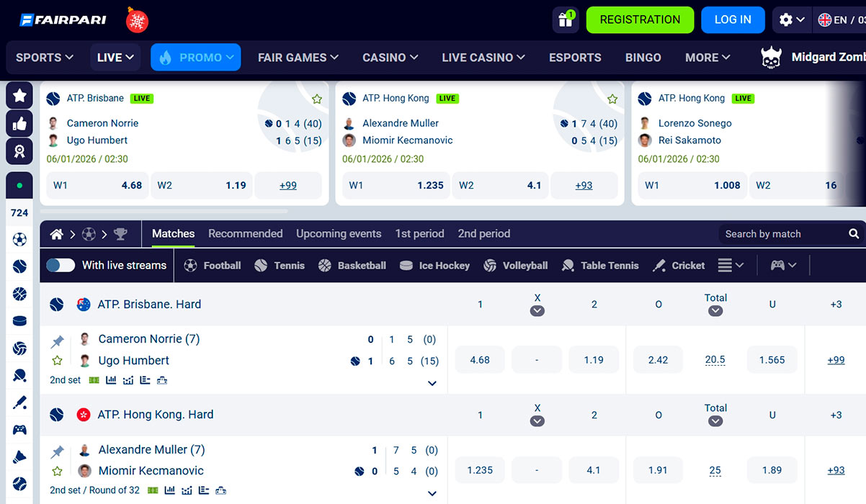Enable the With live streams toggle
The image size is (866, 504).
tap(61, 265)
